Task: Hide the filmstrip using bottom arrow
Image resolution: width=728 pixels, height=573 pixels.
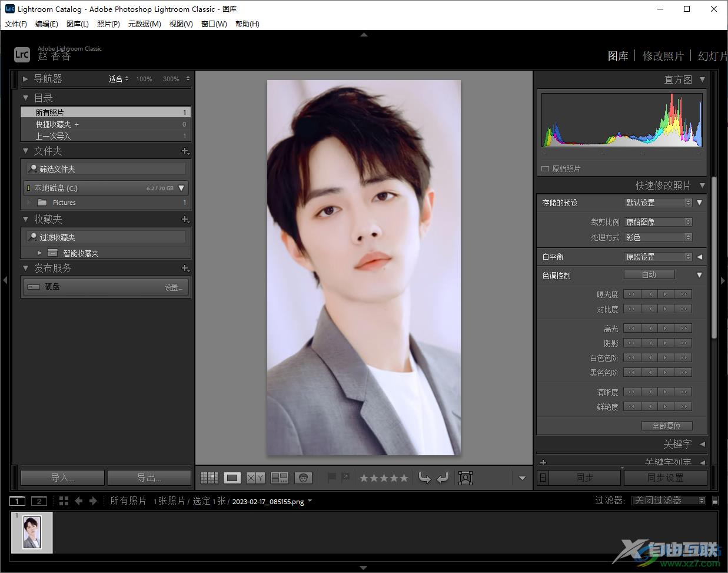Action: (x=364, y=568)
